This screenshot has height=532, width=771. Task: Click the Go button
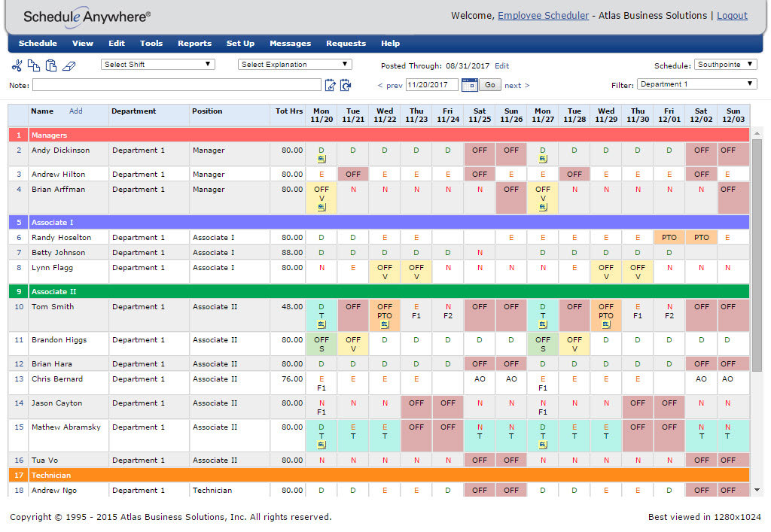pyautogui.click(x=490, y=85)
